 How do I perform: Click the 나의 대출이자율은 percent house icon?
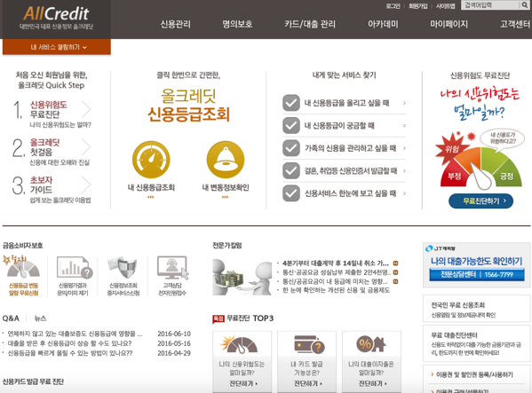click(371, 344)
